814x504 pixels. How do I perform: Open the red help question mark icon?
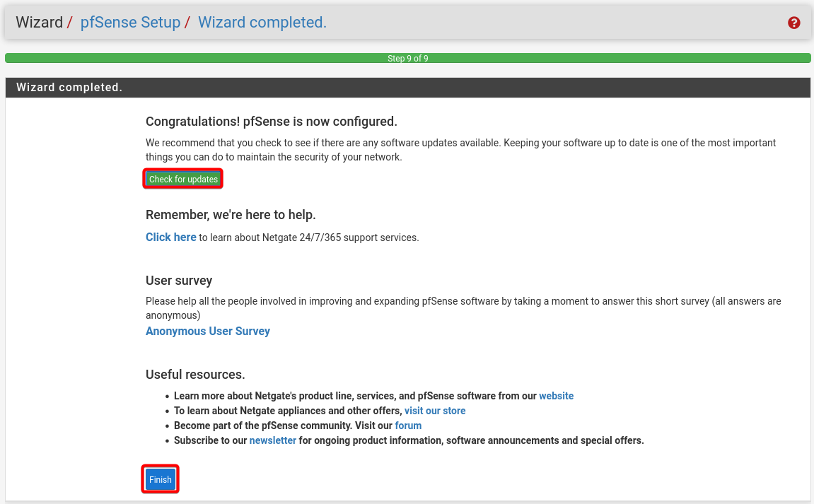tap(793, 23)
